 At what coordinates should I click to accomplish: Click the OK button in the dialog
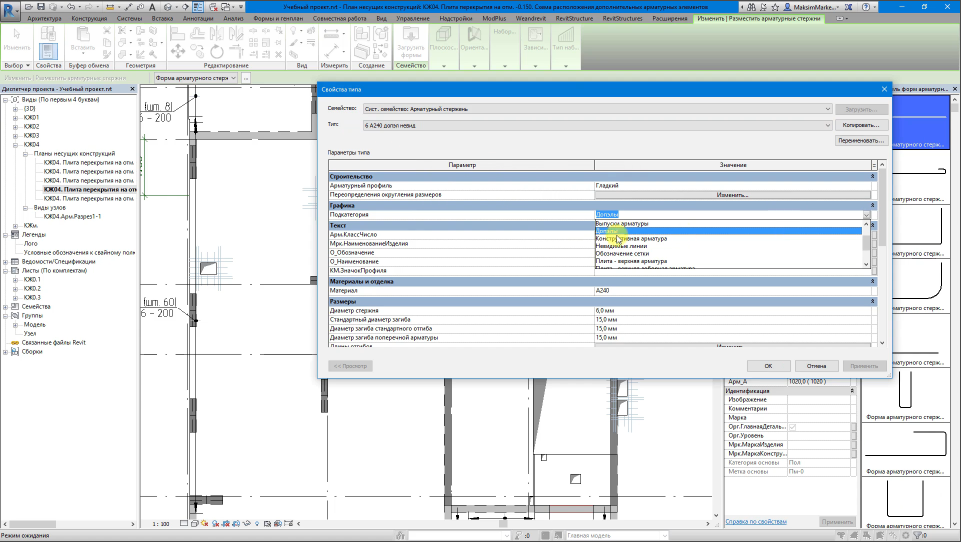pos(768,366)
